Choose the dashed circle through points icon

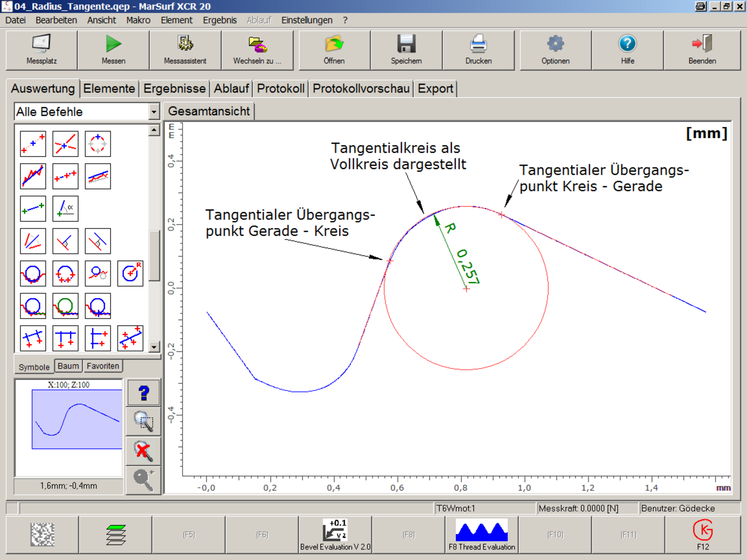(98, 144)
